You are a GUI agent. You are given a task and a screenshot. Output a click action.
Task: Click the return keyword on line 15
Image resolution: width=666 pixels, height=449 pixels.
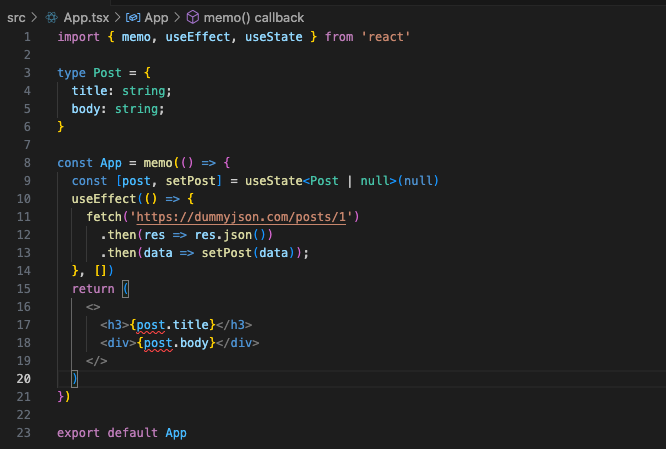point(93,289)
